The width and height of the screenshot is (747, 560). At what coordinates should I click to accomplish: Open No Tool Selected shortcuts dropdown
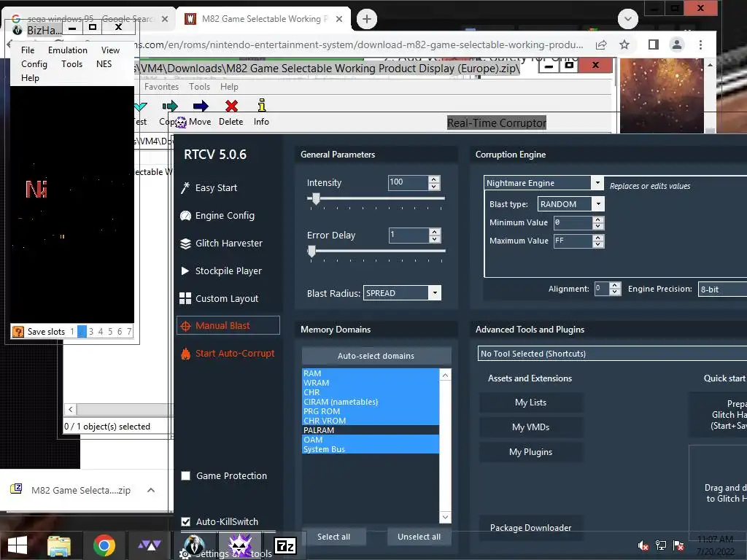coord(612,354)
